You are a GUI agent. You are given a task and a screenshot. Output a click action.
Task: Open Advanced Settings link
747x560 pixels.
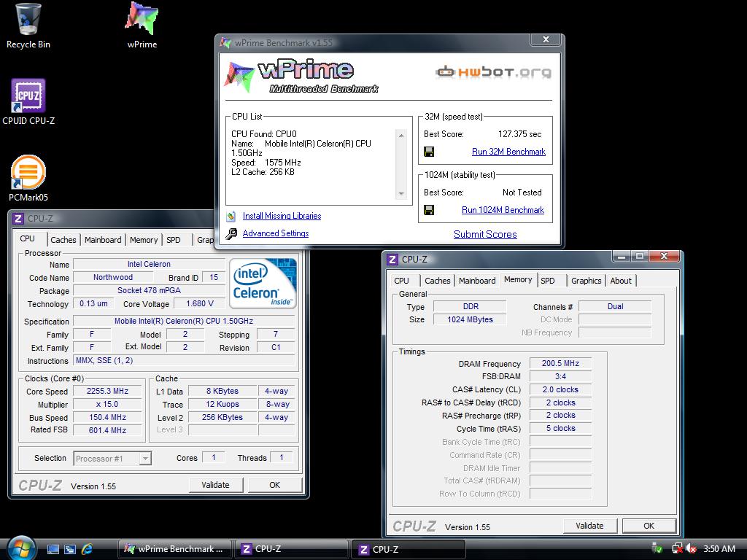coord(275,233)
